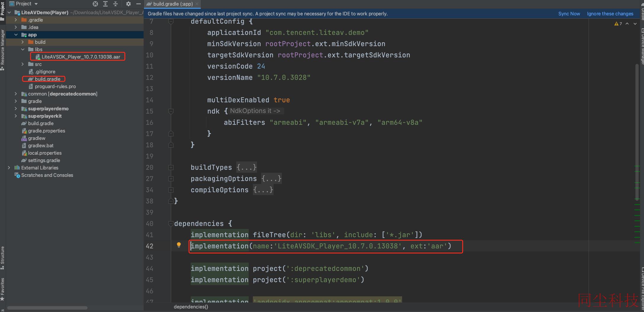Screen dimensions: 644x312
Task: Close the build.gradle (:app) tab
Action: pos(197,4)
